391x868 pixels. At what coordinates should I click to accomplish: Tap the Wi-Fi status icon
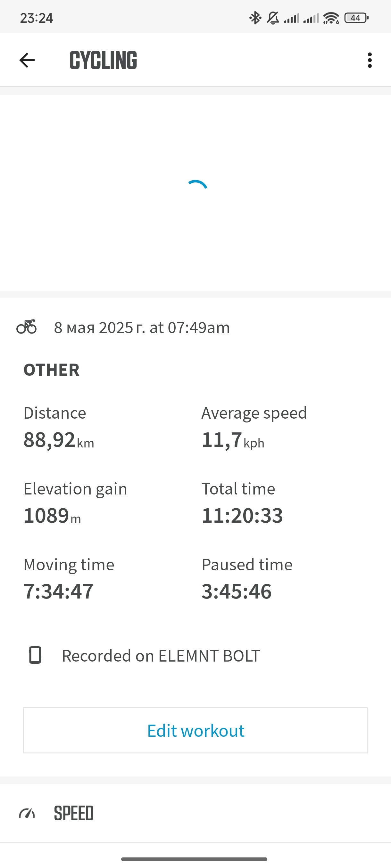click(331, 18)
